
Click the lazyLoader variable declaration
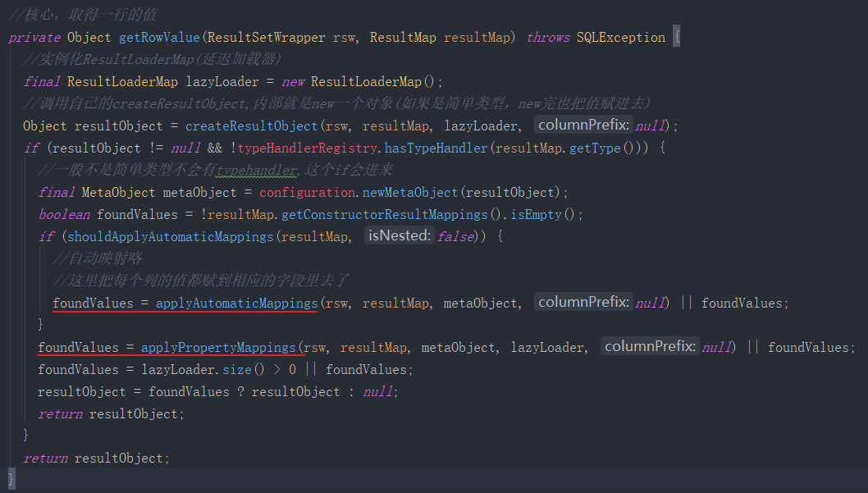(x=222, y=82)
